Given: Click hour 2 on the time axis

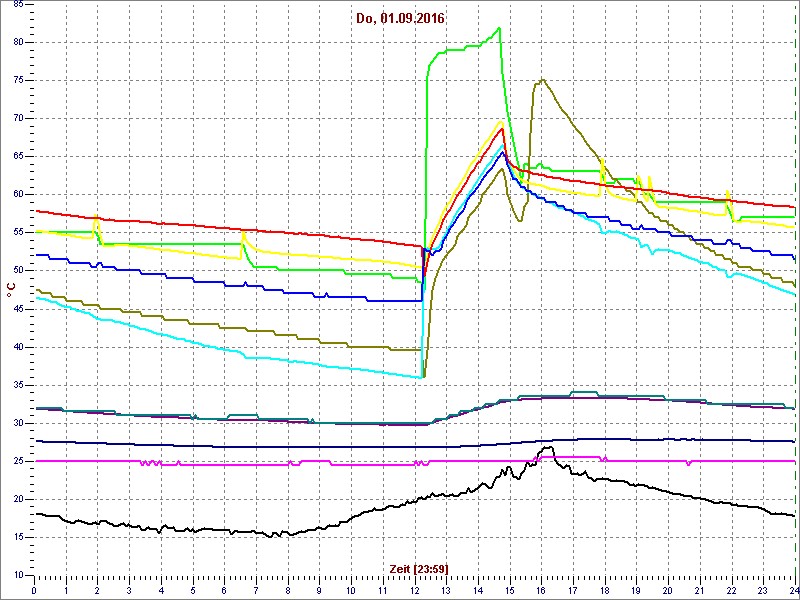Looking at the screenshot, I should point(98,591).
